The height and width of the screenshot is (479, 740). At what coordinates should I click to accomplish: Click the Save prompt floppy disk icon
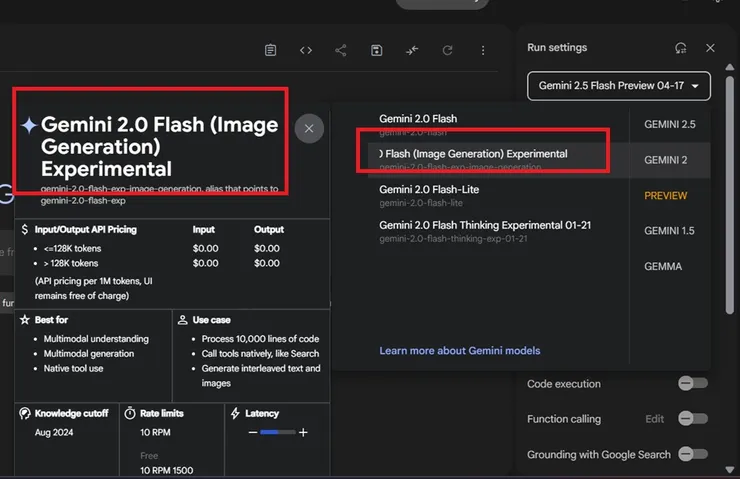pyautogui.click(x=376, y=50)
